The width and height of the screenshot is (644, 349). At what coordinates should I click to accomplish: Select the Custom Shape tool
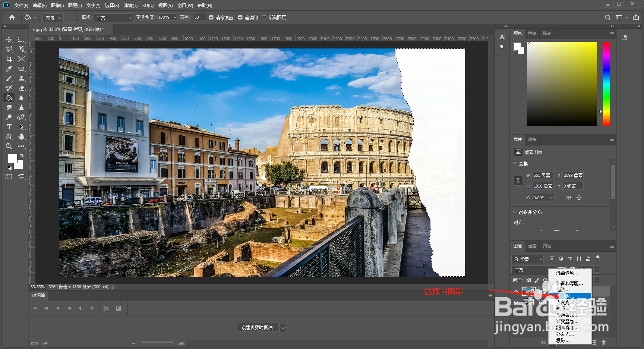pyautogui.click(x=9, y=136)
